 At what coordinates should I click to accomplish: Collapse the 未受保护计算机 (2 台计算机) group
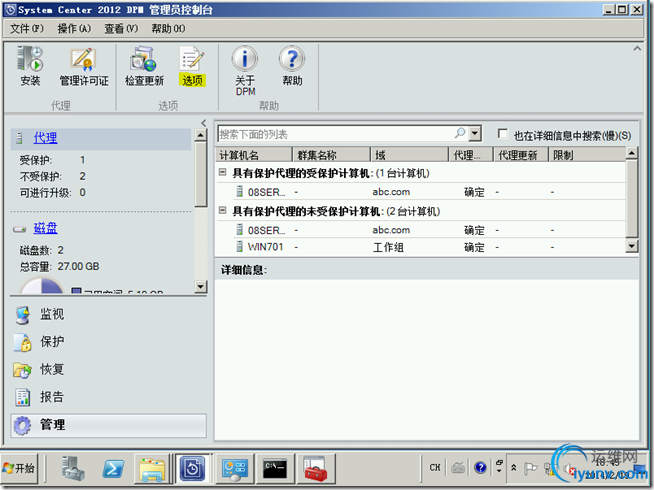[x=223, y=211]
